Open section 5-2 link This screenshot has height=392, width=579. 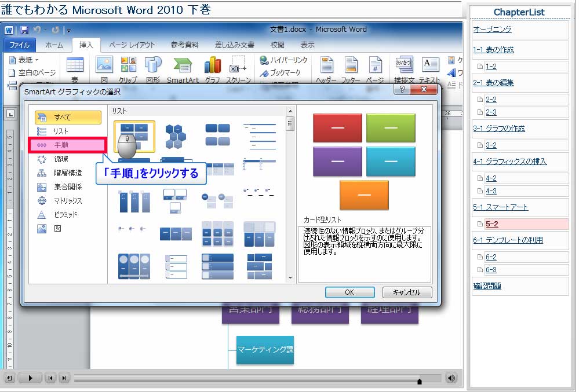click(x=492, y=224)
